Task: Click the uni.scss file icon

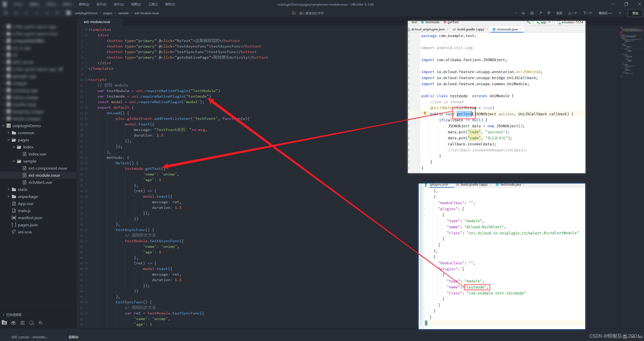Action: point(14,232)
